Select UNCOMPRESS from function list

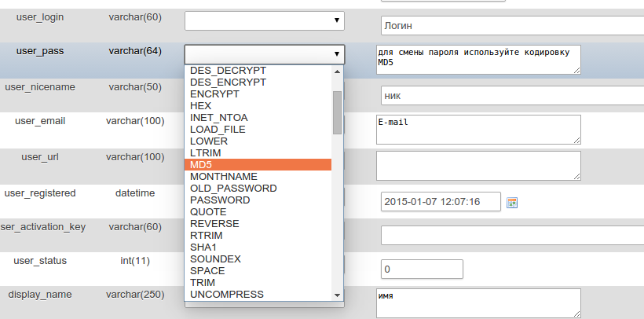coord(258,294)
